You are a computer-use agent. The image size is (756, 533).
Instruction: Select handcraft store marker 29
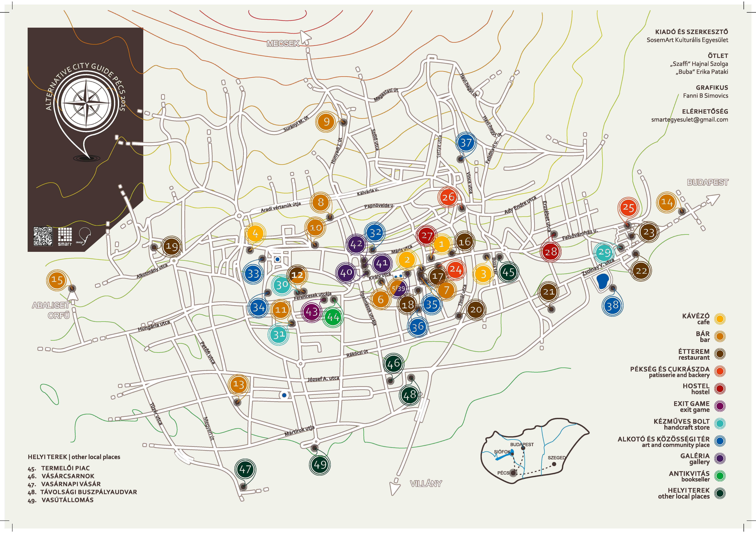pyautogui.click(x=604, y=252)
